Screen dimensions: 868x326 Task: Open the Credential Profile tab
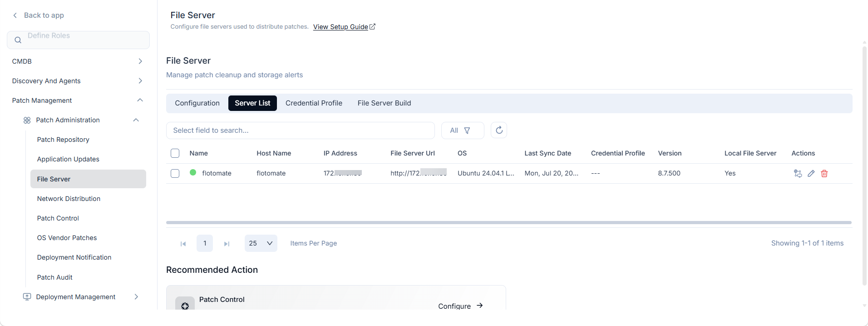click(x=314, y=103)
